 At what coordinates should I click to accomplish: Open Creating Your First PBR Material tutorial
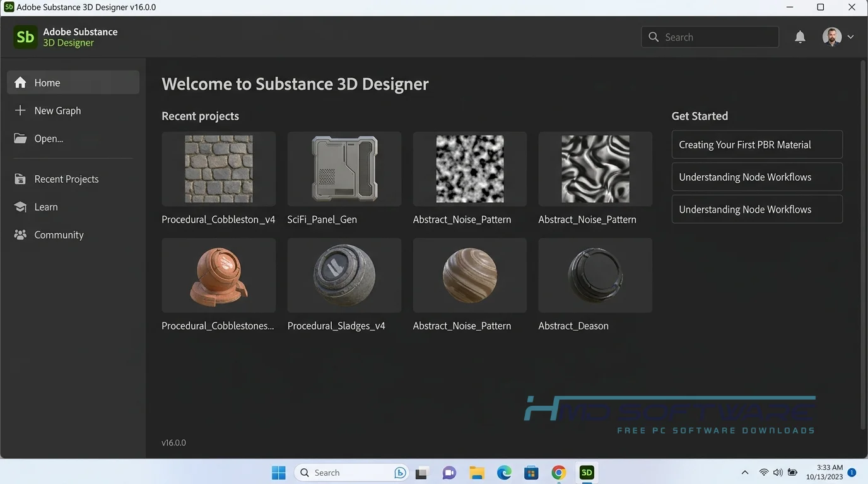click(x=757, y=144)
